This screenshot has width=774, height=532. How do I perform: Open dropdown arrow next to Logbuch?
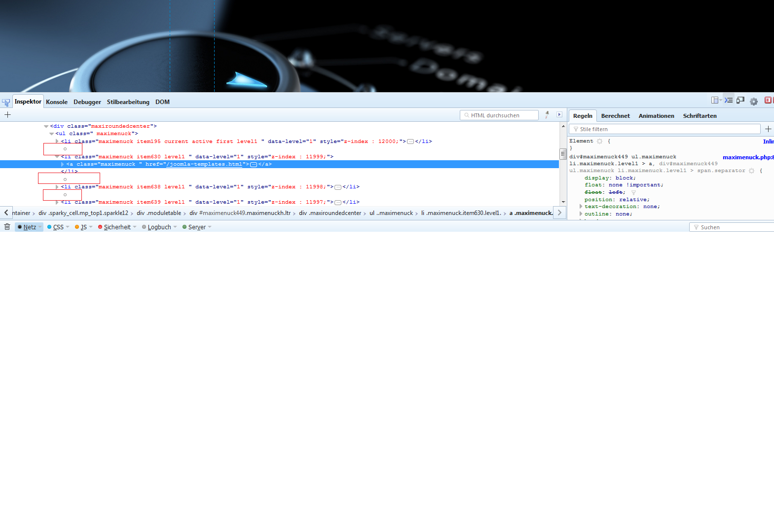point(175,227)
